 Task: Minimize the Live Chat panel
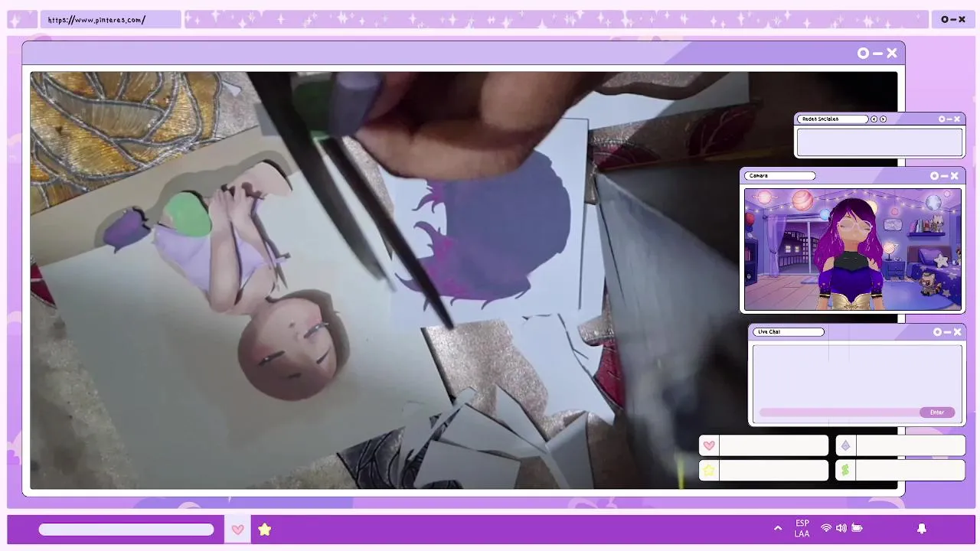pyautogui.click(x=948, y=332)
